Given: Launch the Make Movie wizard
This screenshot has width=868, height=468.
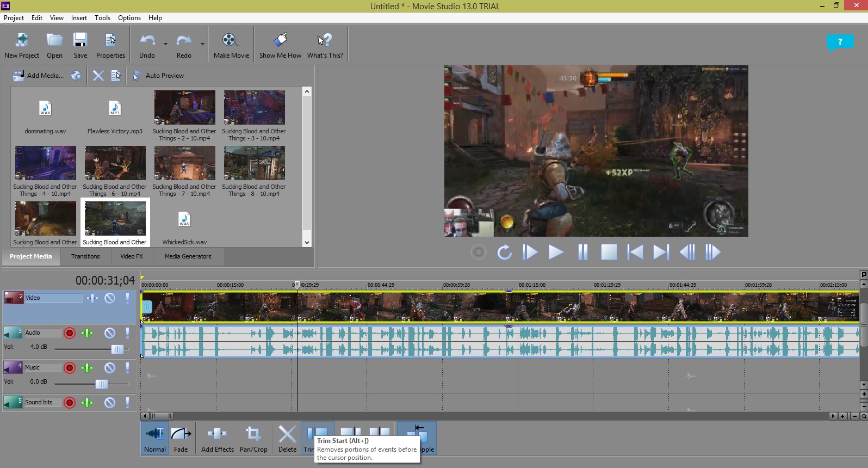Looking at the screenshot, I should point(231,45).
